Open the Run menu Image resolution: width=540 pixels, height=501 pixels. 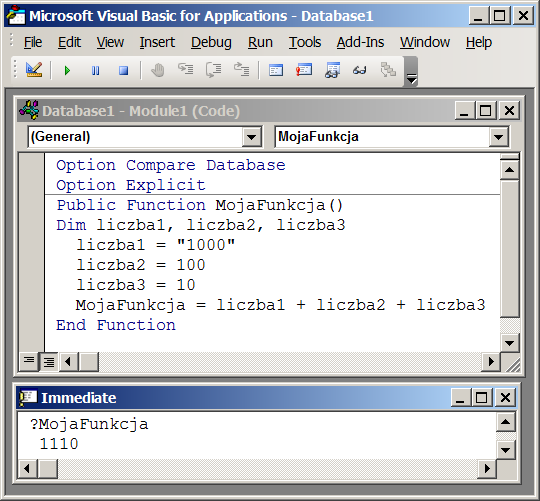tap(260, 42)
